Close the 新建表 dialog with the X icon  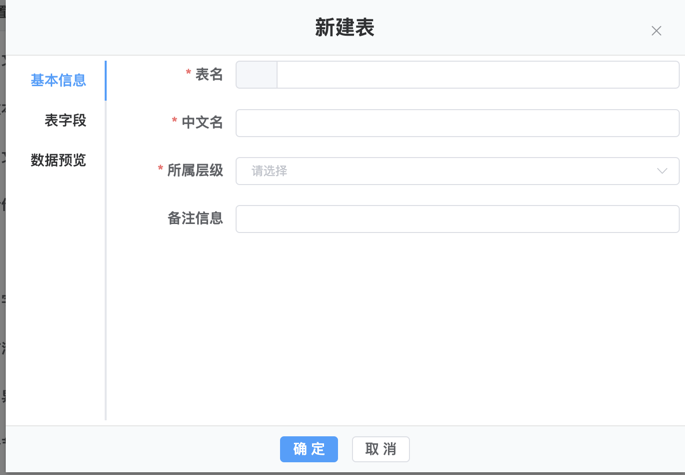(x=656, y=31)
